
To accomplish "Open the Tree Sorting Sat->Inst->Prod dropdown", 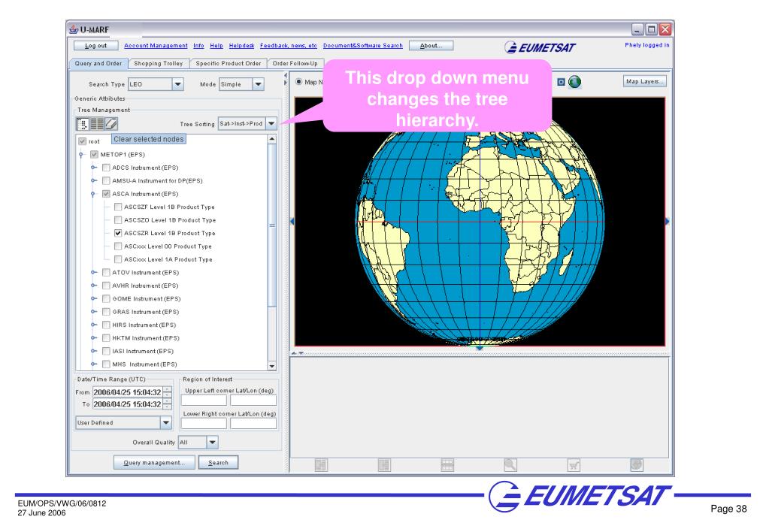I will tap(271, 123).
